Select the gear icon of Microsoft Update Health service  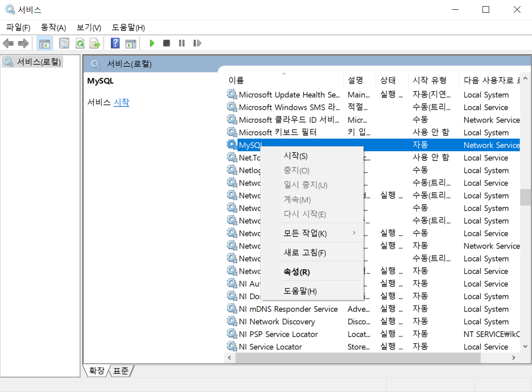click(x=232, y=94)
